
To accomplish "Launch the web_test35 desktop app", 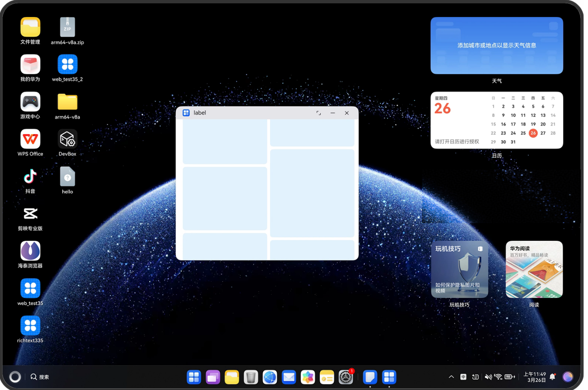I will coord(30,288).
